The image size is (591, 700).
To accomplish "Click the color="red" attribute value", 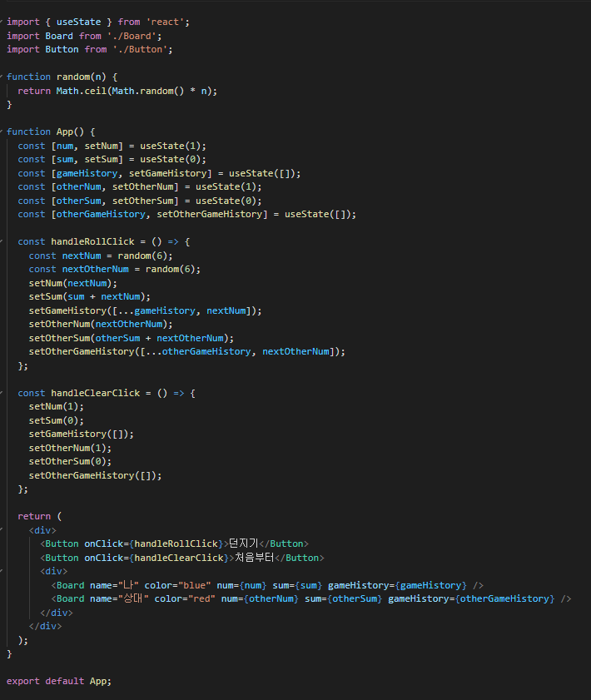I will (x=201, y=598).
